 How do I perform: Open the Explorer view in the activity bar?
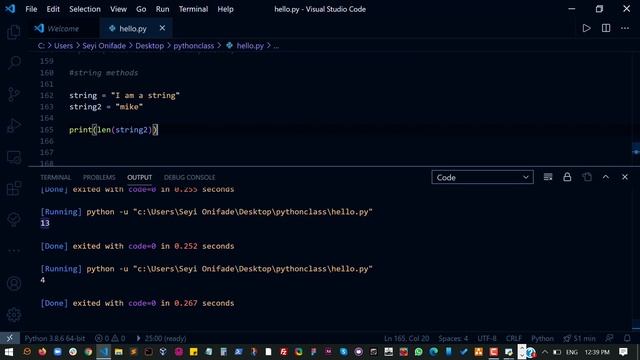pyautogui.click(x=14, y=32)
